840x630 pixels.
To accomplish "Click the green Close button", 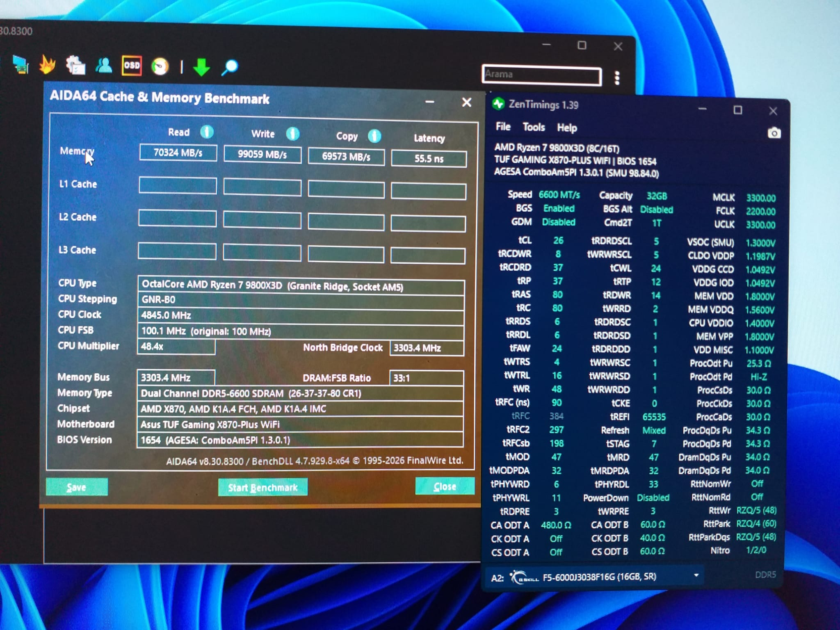I will pos(445,486).
